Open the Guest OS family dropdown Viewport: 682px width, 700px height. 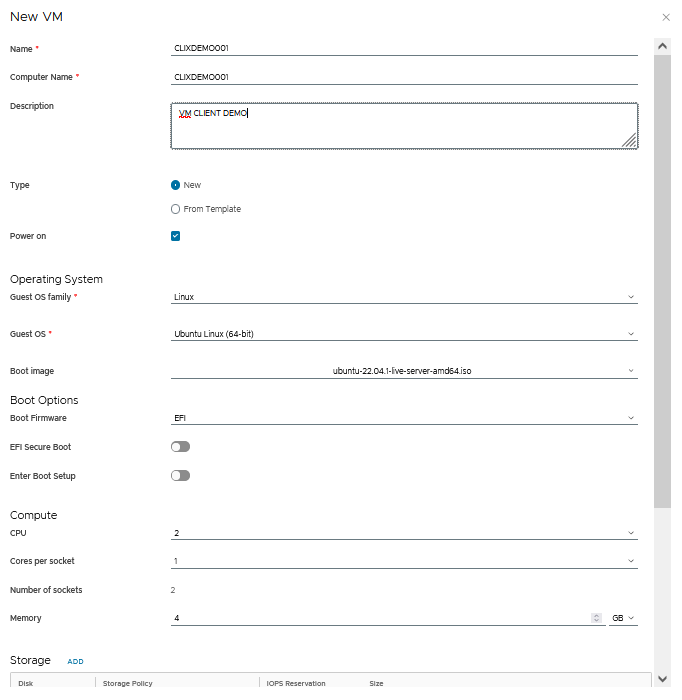pyautogui.click(x=404, y=297)
